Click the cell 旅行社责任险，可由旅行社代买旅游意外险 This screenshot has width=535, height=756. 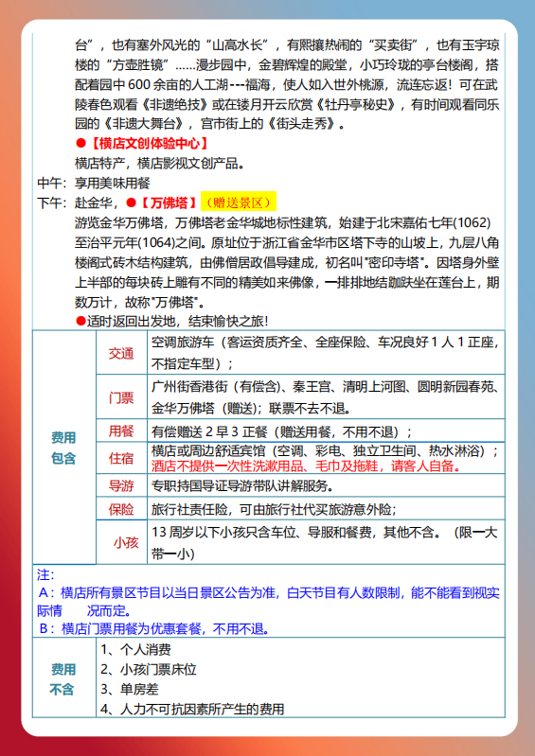(326, 509)
